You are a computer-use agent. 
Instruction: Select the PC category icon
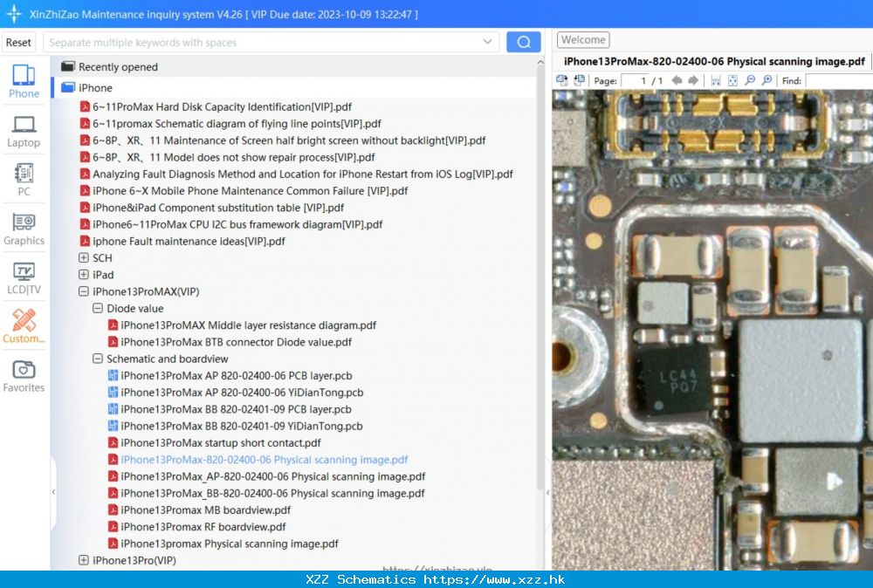pyautogui.click(x=24, y=180)
